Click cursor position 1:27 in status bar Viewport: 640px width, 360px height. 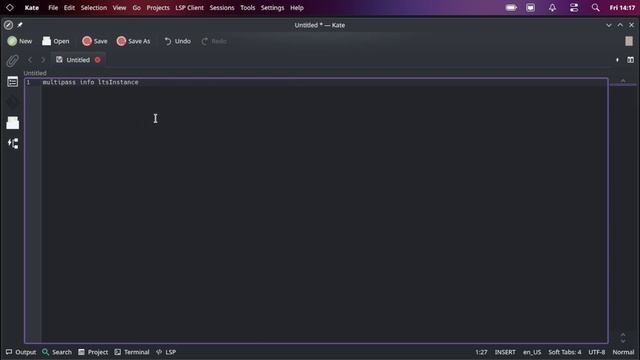pyautogui.click(x=481, y=352)
